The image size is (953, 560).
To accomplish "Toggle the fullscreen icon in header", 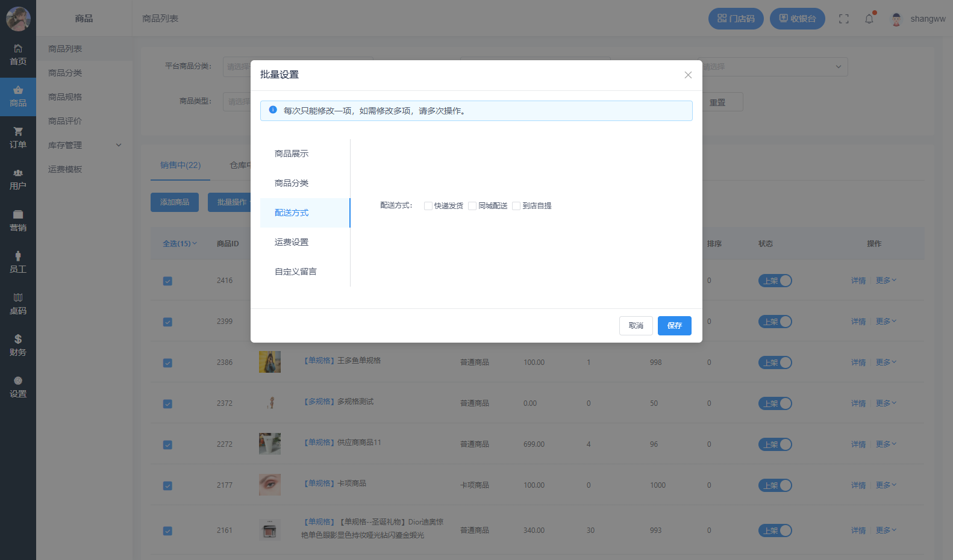I will pos(843,19).
